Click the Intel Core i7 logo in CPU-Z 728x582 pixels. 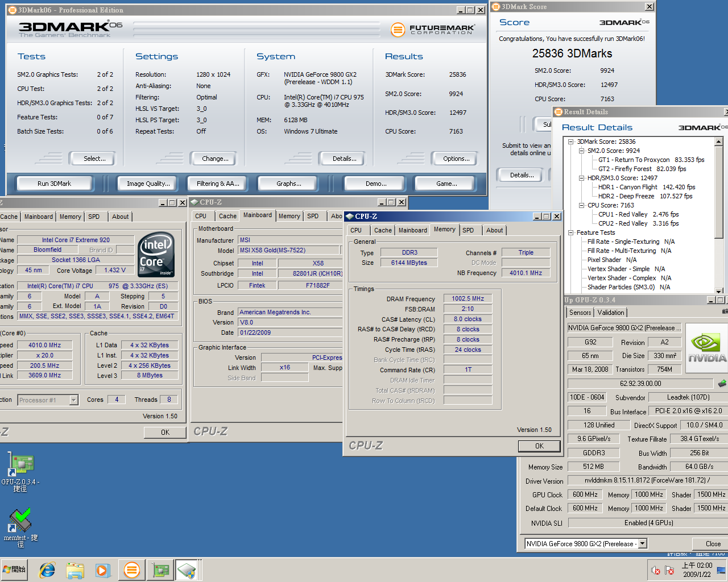156,254
